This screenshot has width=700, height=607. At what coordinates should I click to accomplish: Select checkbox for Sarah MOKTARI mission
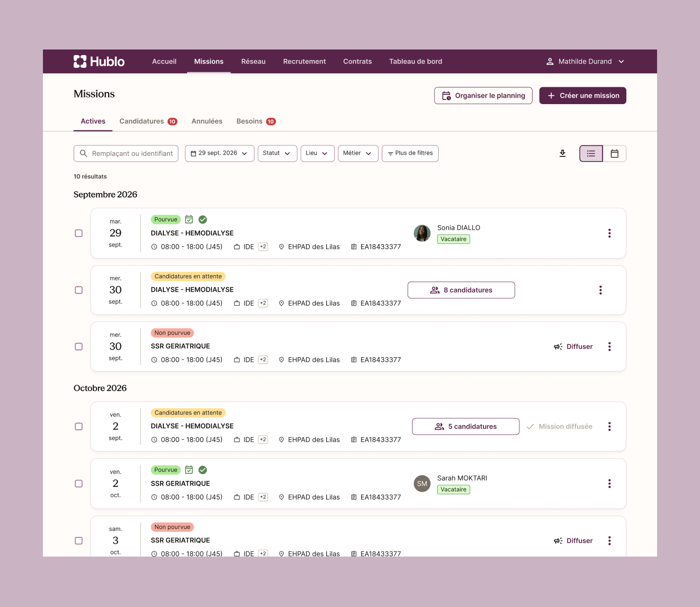click(x=79, y=483)
